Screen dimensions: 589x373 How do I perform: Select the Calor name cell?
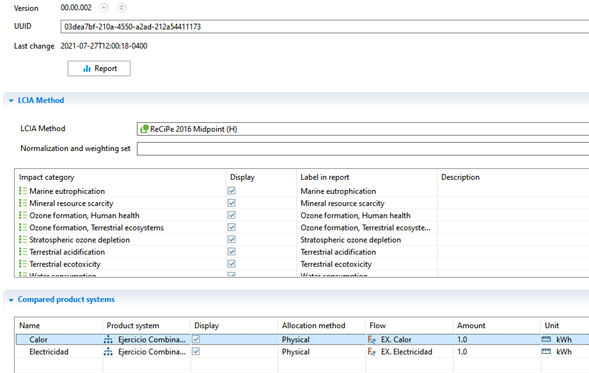pos(38,340)
